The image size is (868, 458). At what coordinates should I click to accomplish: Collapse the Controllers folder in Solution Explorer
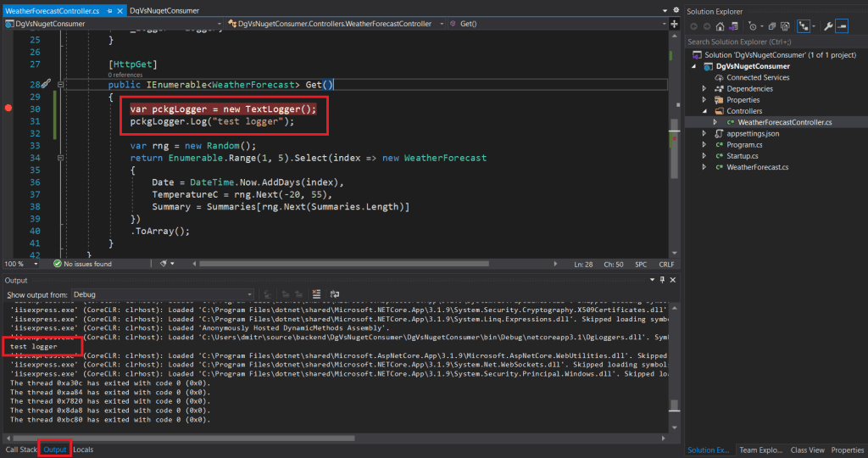coord(704,111)
